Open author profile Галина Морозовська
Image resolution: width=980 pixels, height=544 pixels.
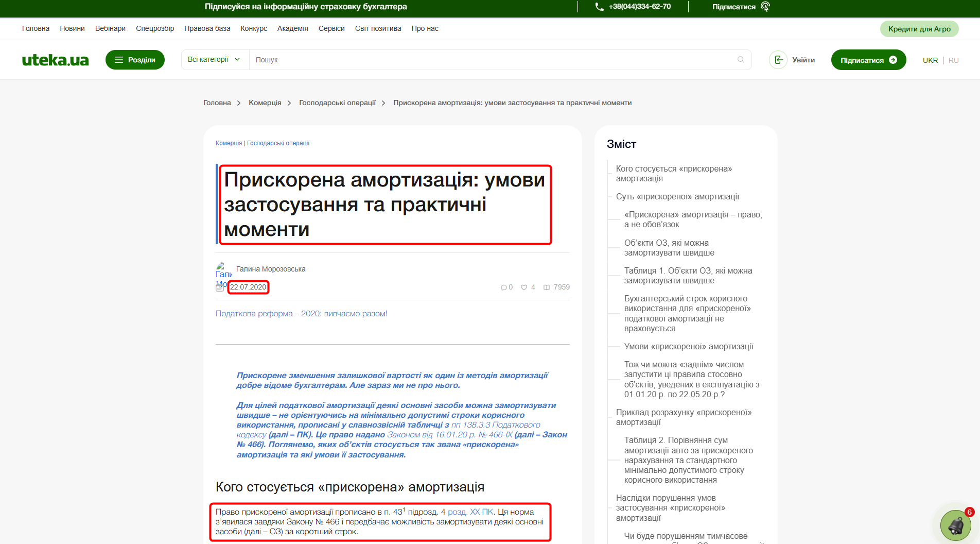coord(271,268)
